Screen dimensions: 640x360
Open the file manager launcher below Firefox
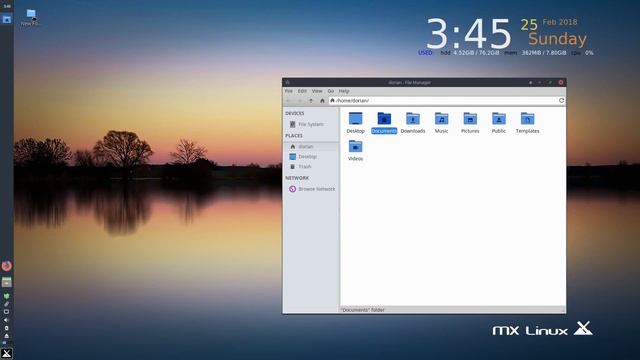[7, 282]
